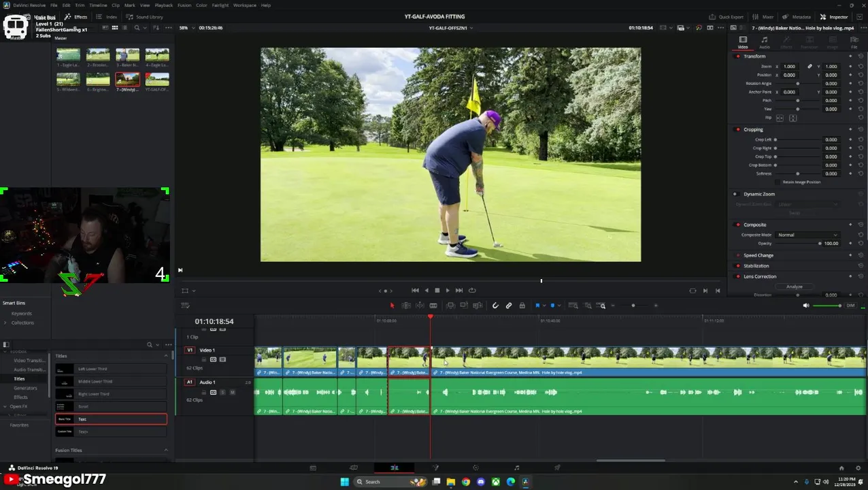This screenshot has height=490, width=868.
Task: Check Retain Image Position checkbox
Action: tap(778, 182)
